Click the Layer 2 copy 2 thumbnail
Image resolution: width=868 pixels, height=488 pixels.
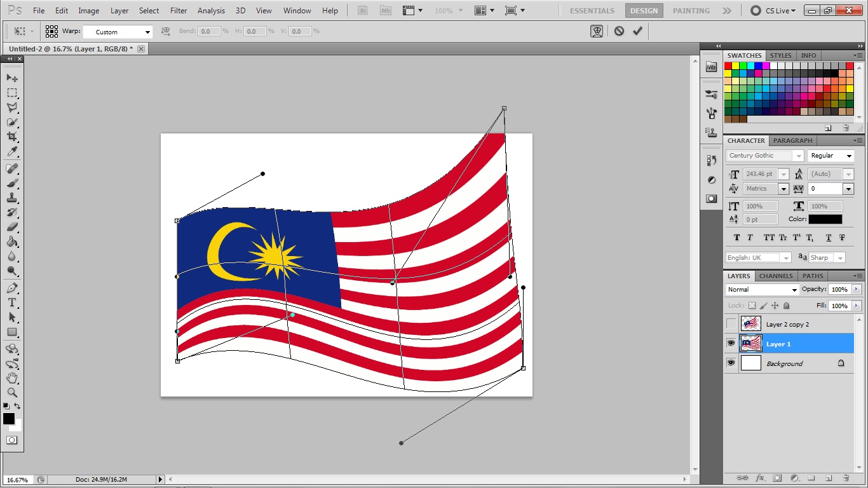(x=751, y=324)
